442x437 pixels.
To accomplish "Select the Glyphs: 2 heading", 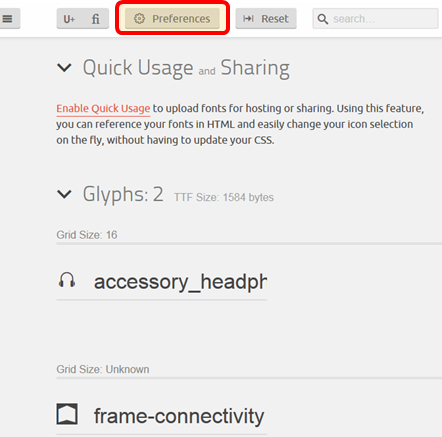I will click(x=123, y=194).
